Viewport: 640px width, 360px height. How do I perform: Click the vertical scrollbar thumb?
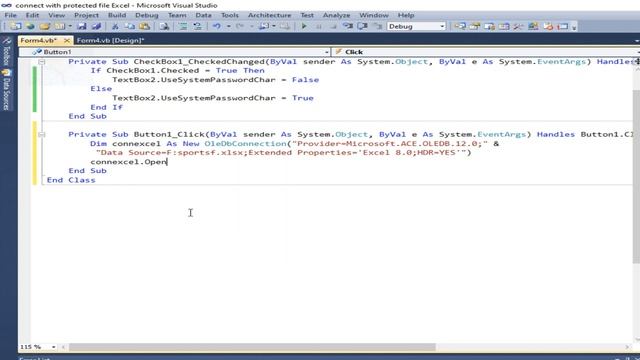tap(636, 176)
